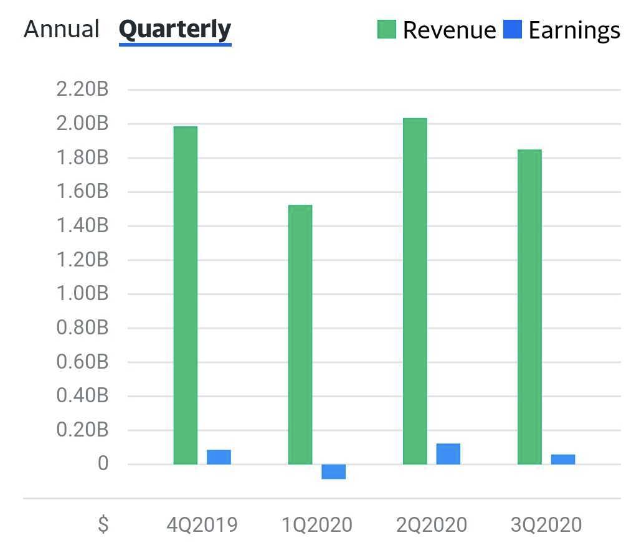Switch to the Annual tab
Screen dimensions: 638x552
point(62,29)
